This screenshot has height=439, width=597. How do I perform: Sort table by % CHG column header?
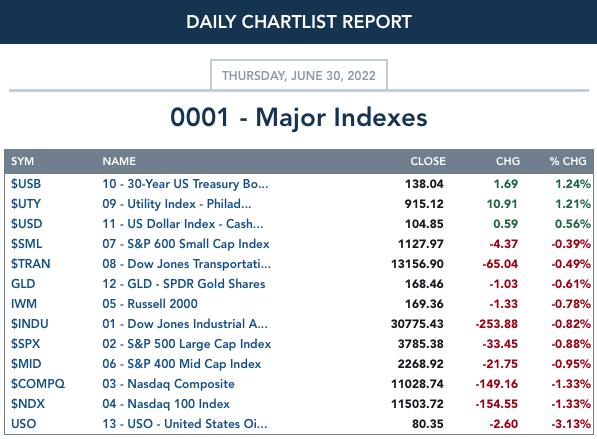[568, 161]
